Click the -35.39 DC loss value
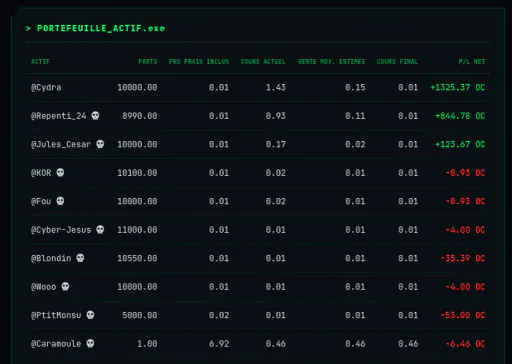Viewport: 512px width, 364px height. (463, 258)
